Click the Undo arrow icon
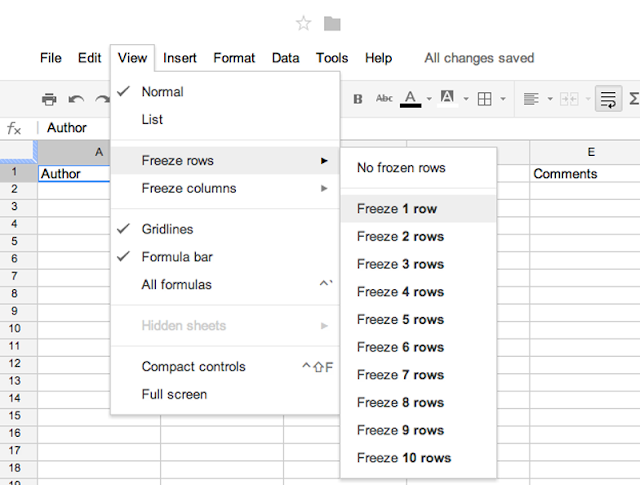Image resolution: width=640 pixels, height=485 pixels. 76,99
